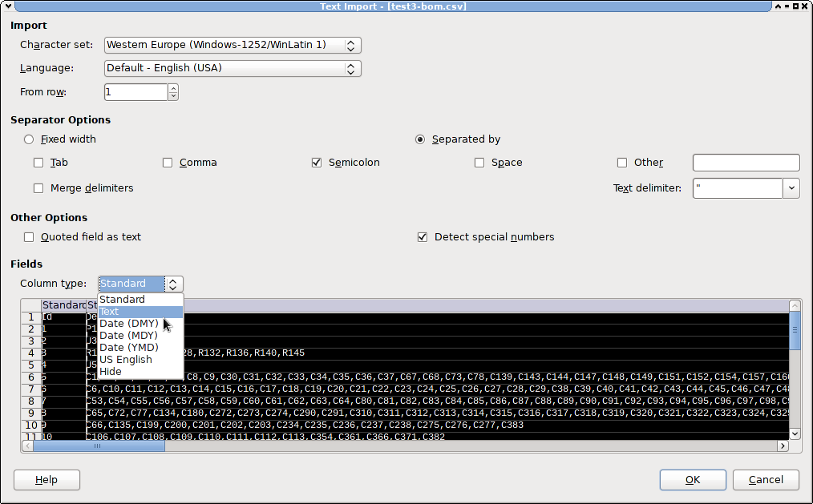Image resolution: width=813 pixels, height=504 pixels.
Task: Uncheck the Semicolon separator option
Action: point(317,163)
